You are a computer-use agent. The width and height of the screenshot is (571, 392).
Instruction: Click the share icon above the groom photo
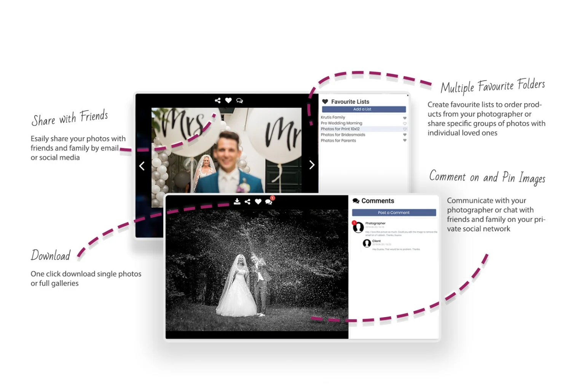pos(218,100)
